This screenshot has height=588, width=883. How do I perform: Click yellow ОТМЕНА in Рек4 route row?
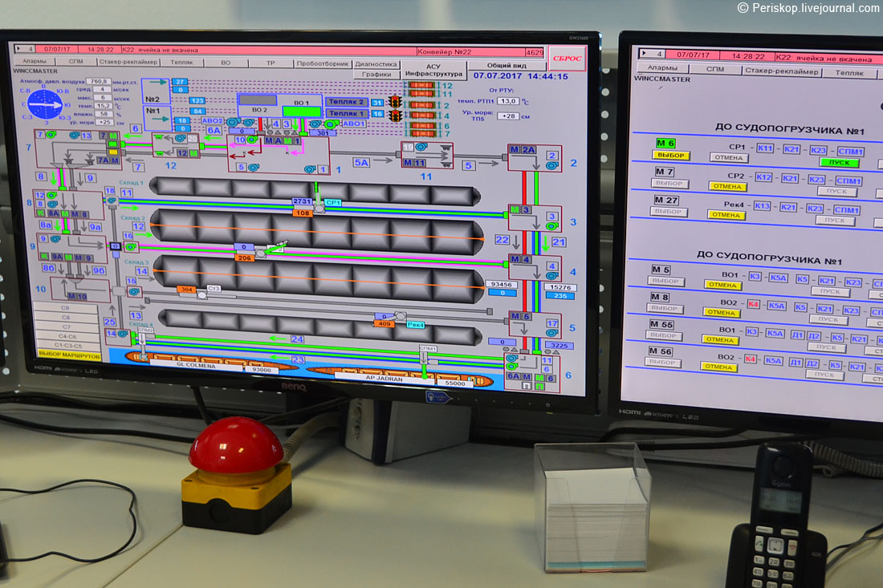click(x=726, y=215)
